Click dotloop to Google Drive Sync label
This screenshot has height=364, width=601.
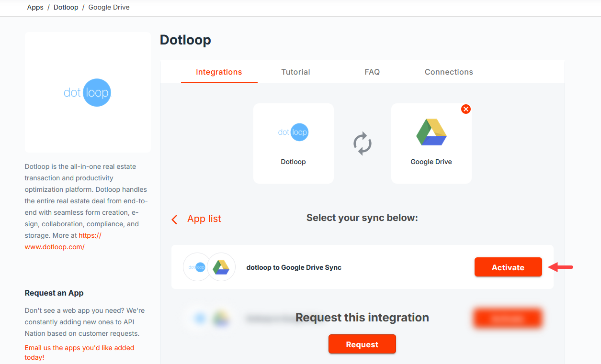[294, 267]
